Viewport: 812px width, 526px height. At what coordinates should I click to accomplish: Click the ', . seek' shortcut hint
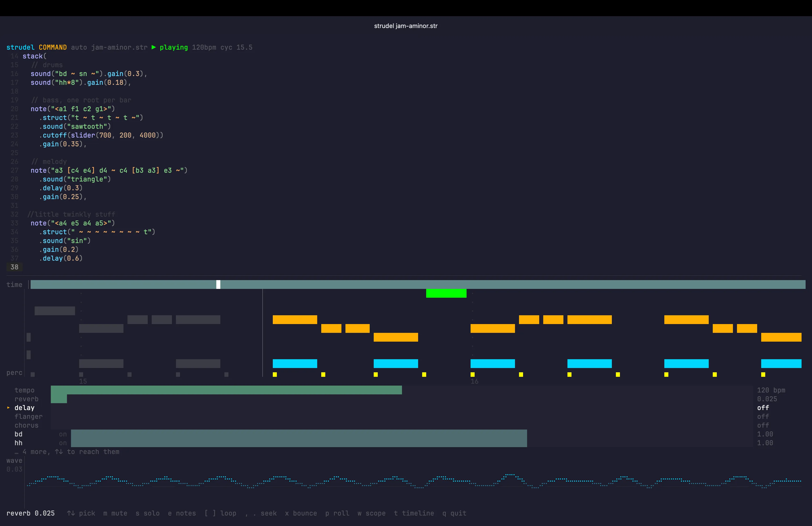coord(261,513)
